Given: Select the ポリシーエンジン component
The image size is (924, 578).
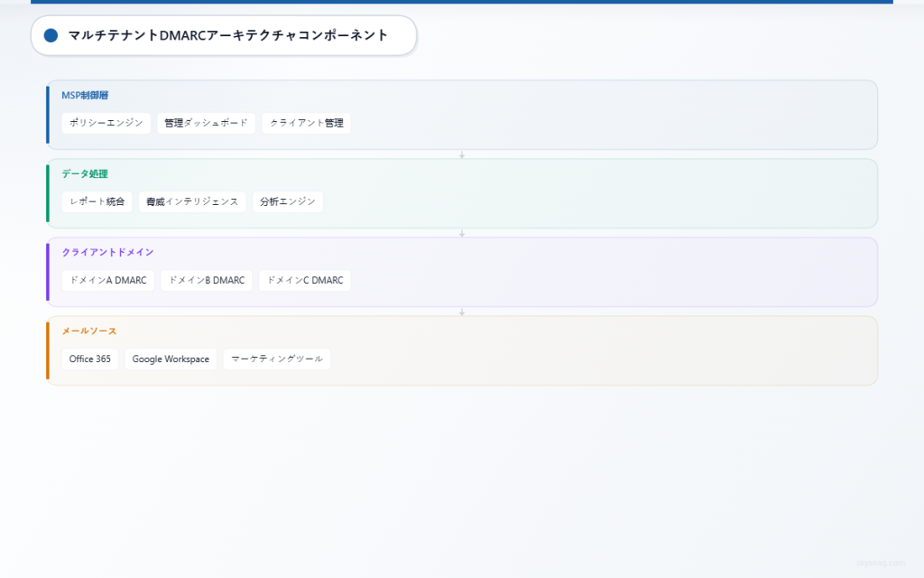Looking at the screenshot, I should coord(106,123).
